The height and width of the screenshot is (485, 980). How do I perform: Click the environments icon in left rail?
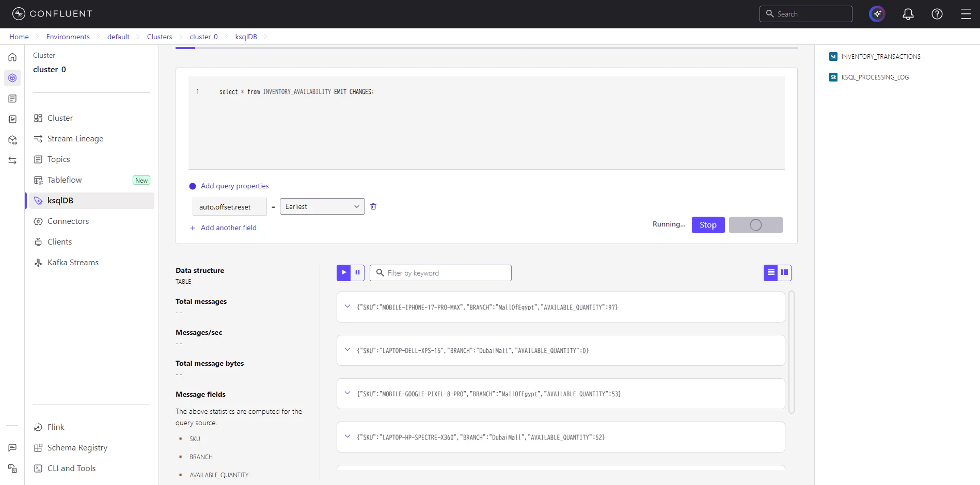[x=12, y=78]
